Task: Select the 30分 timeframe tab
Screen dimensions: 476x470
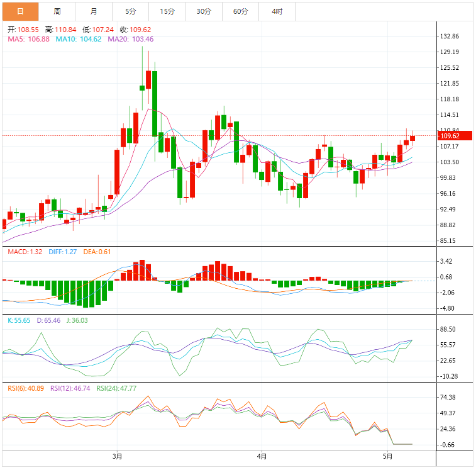Action: click(204, 11)
